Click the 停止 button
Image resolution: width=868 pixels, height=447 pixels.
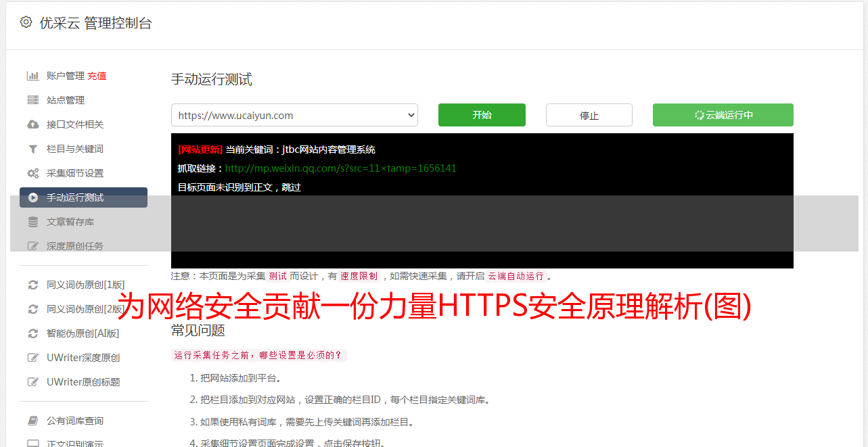pyautogui.click(x=589, y=115)
